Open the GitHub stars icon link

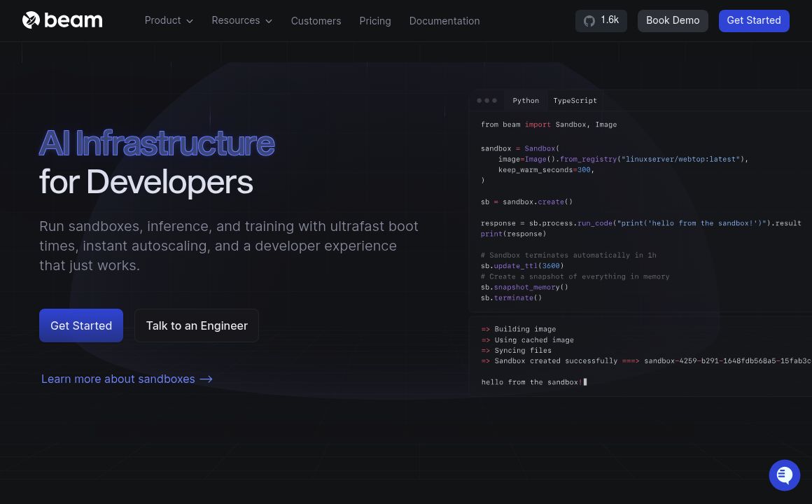click(x=589, y=21)
